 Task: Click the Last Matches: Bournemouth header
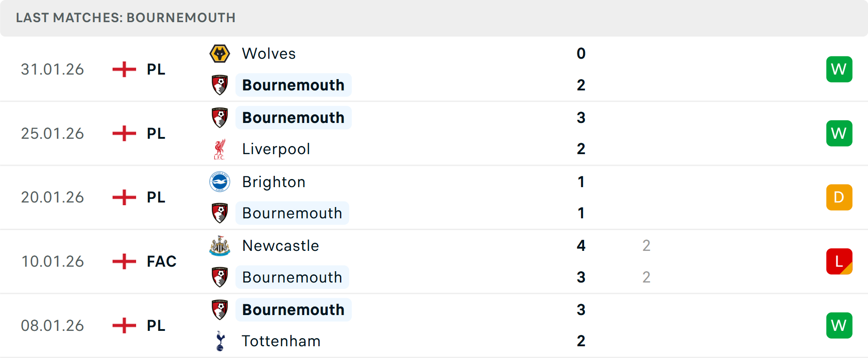point(126,18)
